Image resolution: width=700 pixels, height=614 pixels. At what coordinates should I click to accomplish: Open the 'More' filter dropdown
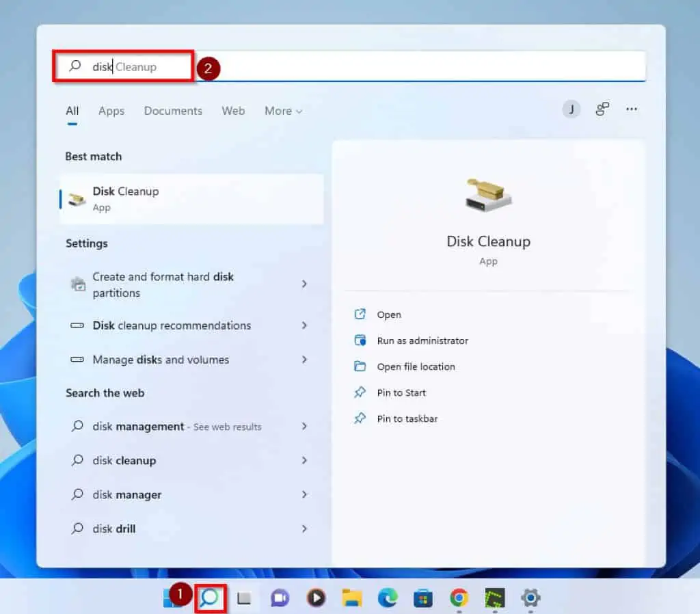pos(282,111)
